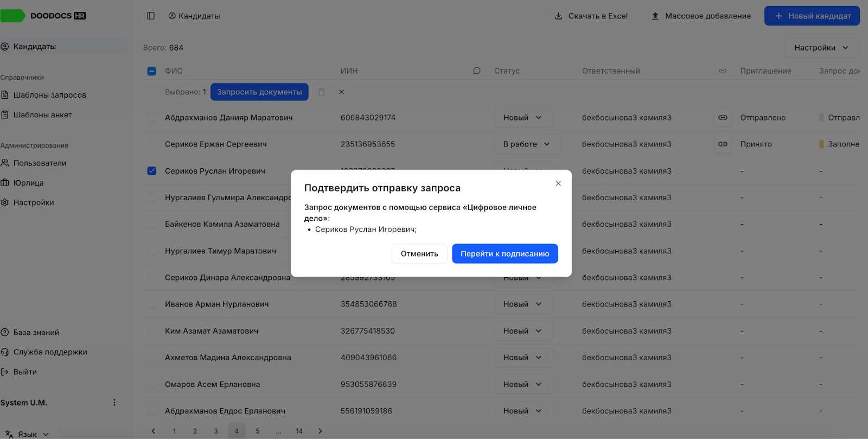The image size is (868, 439).
Task: Open the comment column icon
Action: click(476, 71)
